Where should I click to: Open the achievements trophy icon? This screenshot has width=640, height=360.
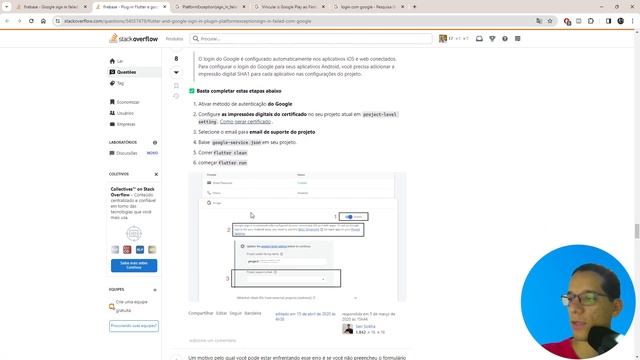[492, 38]
